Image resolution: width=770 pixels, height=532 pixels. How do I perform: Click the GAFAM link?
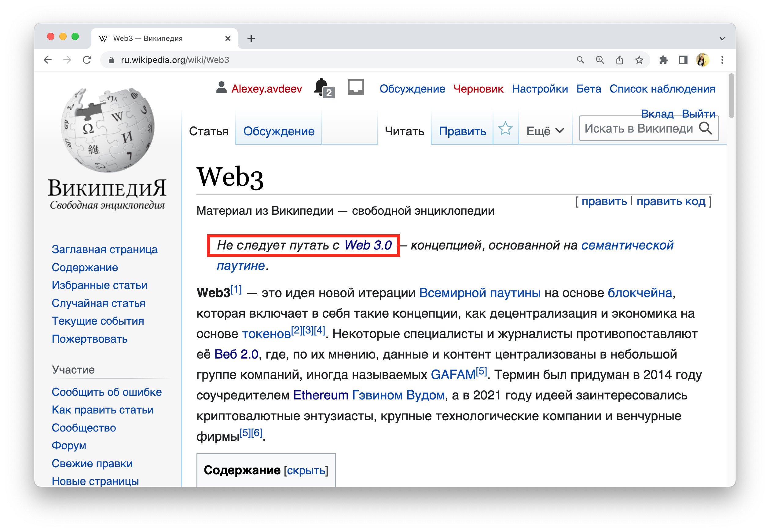453,375
